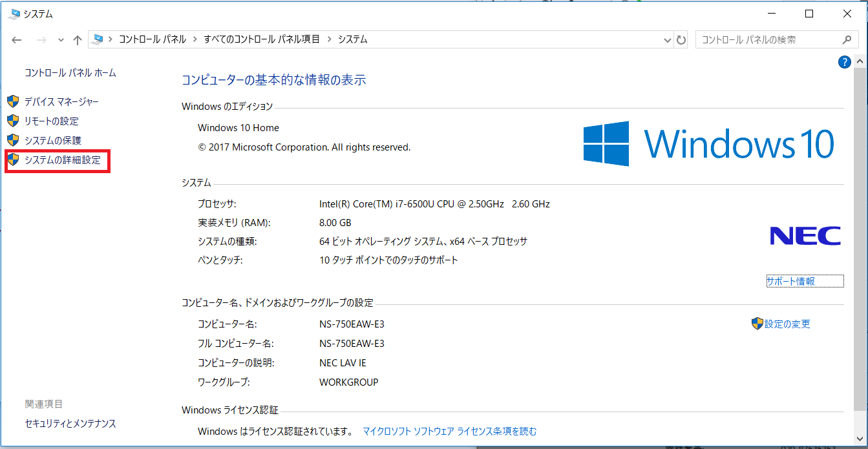The width and height of the screenshot is (868, 449).
Task: Open Device Manager (デバイス マネージャー) link
Action: point(61,101)
